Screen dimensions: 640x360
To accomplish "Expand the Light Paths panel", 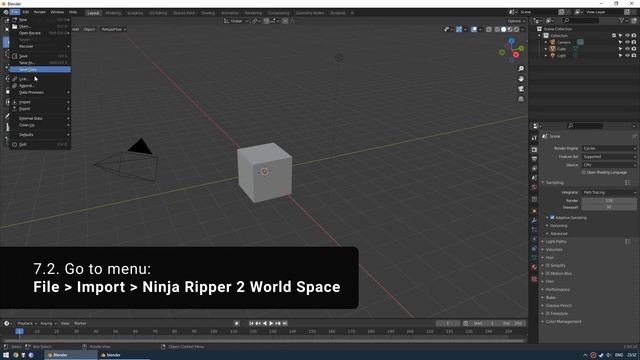I will [x=556, y=242].
